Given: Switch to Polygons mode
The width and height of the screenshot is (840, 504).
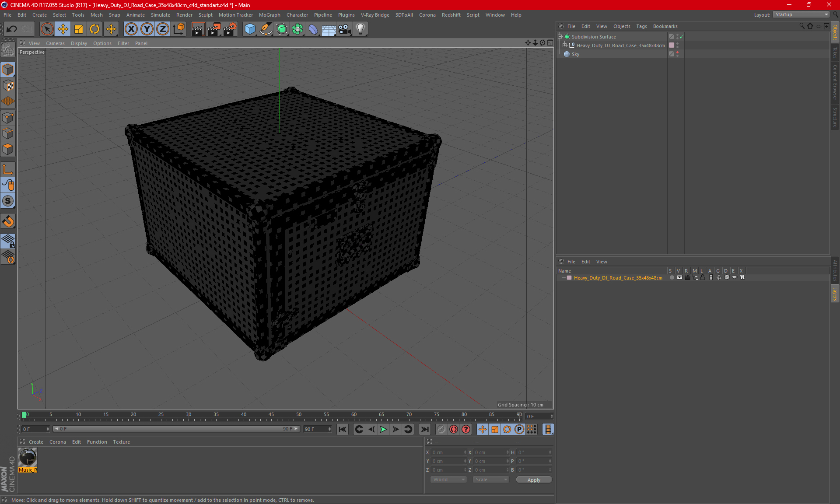Looking at the screenshot, I should [8, 149].
